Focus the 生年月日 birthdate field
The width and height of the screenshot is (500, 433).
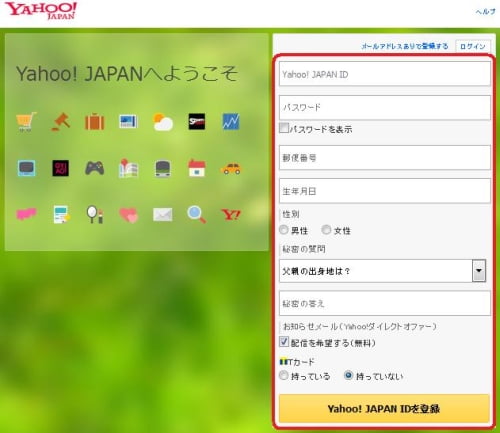[x=385, y=191]
